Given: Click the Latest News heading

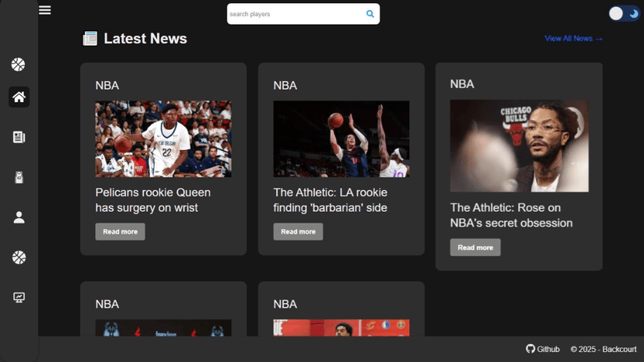Looking at the screenshot, I should pyautogui.click(x=145, y=39).
